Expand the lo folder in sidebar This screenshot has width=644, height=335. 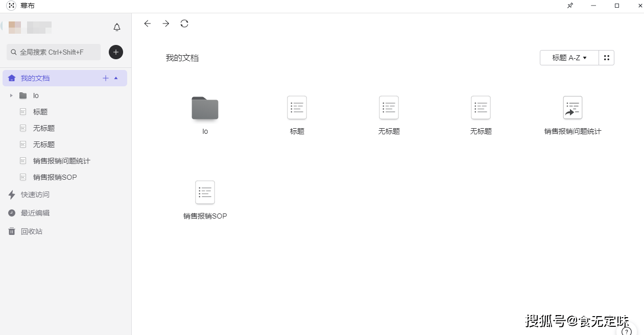[x=11, y=95]
